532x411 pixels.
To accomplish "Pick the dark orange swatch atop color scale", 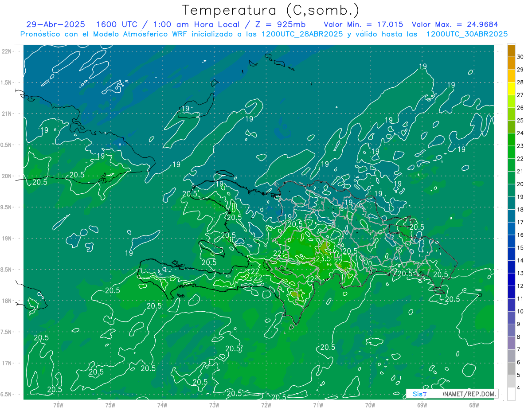I will pyautogui.click(x=511, y=51).
